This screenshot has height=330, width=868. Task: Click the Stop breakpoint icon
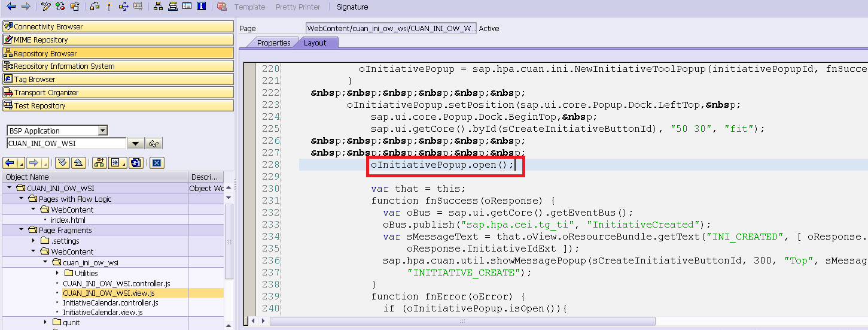(222, 7)
